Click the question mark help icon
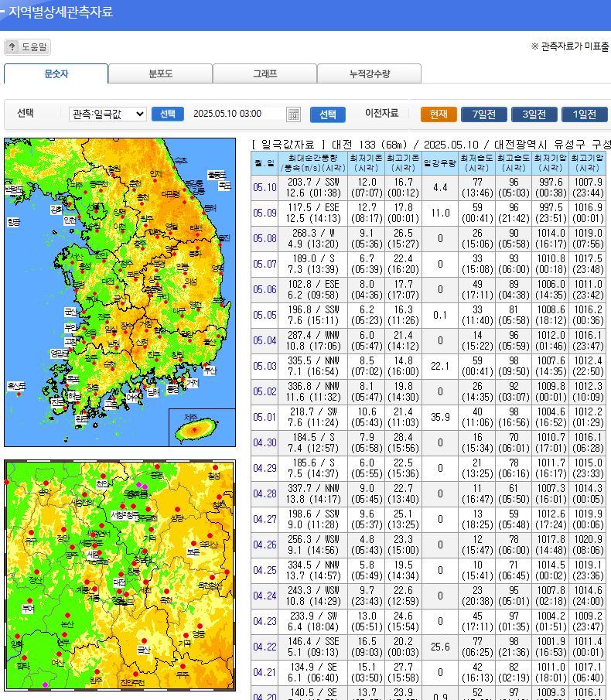The height and width of the screenshot is (700, 611). click(x=12, y=47)
